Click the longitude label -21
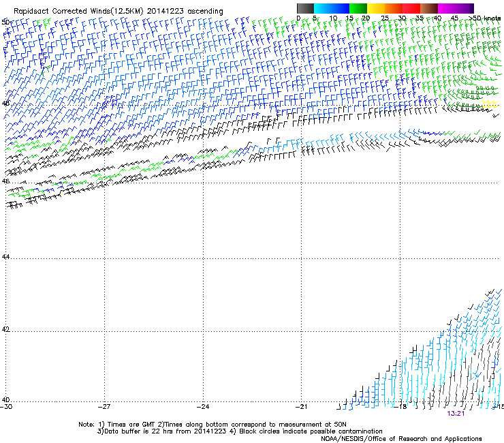Screen dimensions: 504x443 pyautogui.click(x=301, y=407)
